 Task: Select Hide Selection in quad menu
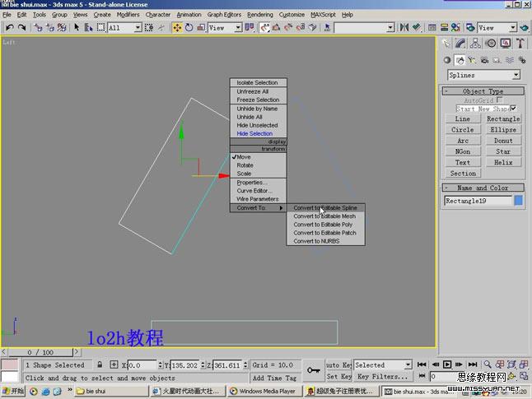coord(259,133)
